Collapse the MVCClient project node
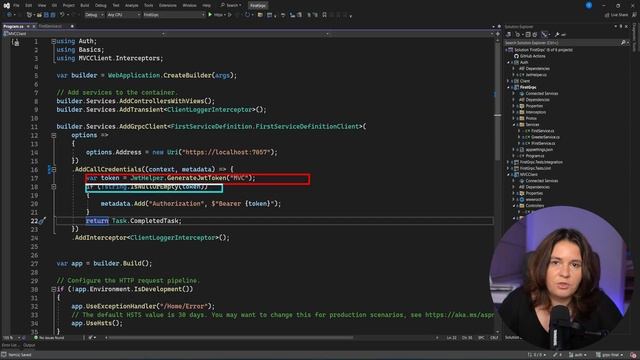The width and height of the screenshot is (640, 360). pos(509,174)
